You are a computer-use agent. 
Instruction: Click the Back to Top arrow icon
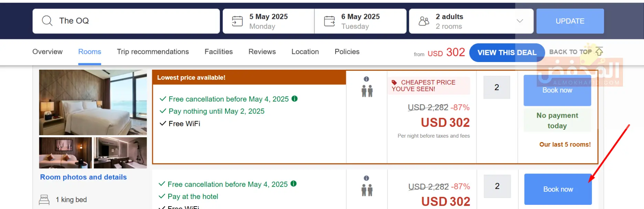(599, 52)
